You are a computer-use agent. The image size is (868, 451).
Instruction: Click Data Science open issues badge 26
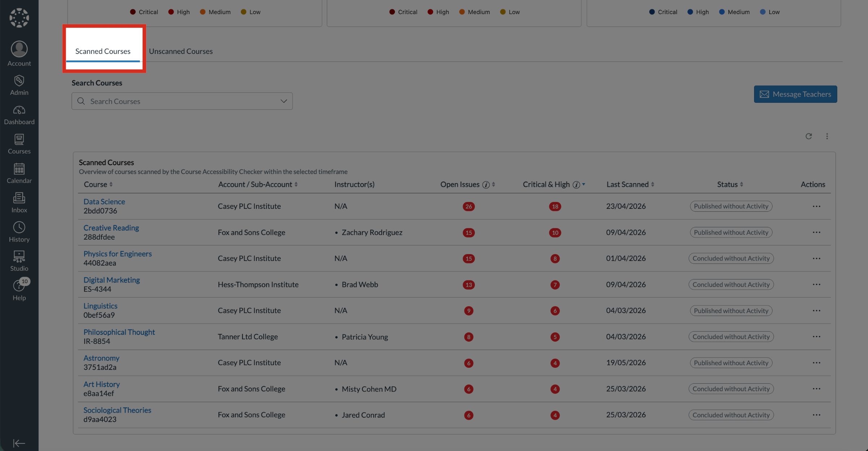469,206
